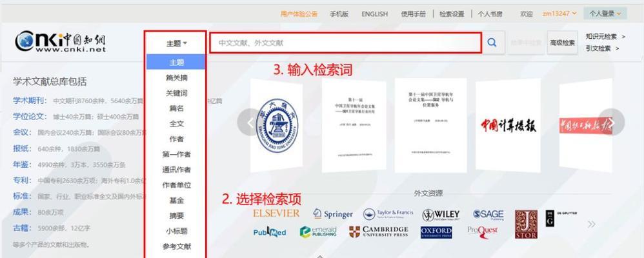The width and height of the screenshot is (644, 258).
Task: Open the 主题 search field dropdown
Action: (177, 43)
